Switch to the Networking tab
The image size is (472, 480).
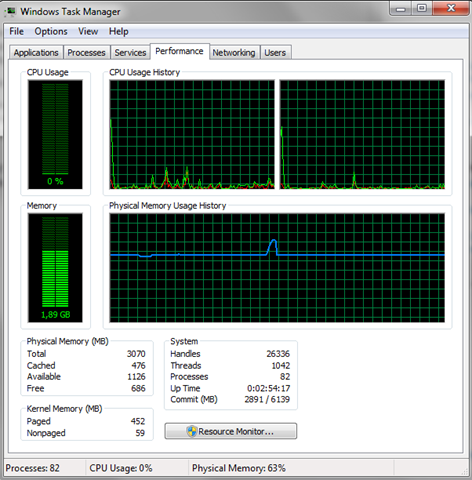coord(234,52)
